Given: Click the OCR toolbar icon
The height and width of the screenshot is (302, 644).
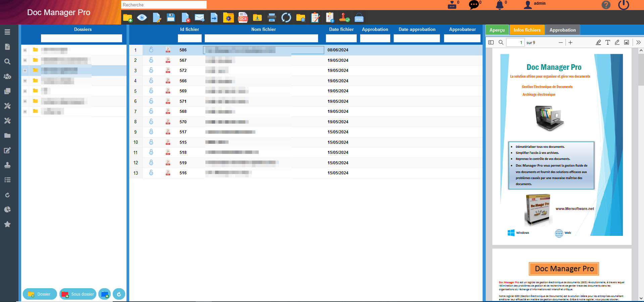Looking at the screenshot, I should point(243,18).
